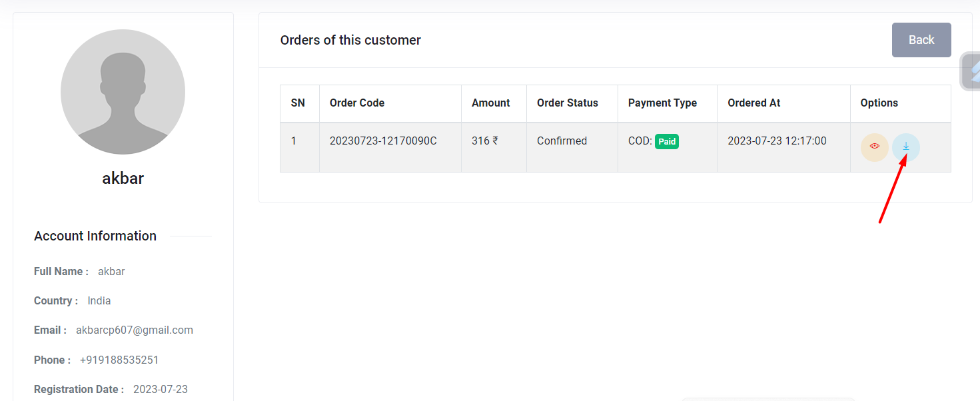Click the Confirmed status cell
Image resolution: width=980 pixels, height=401 pixels.
(562, 141)
